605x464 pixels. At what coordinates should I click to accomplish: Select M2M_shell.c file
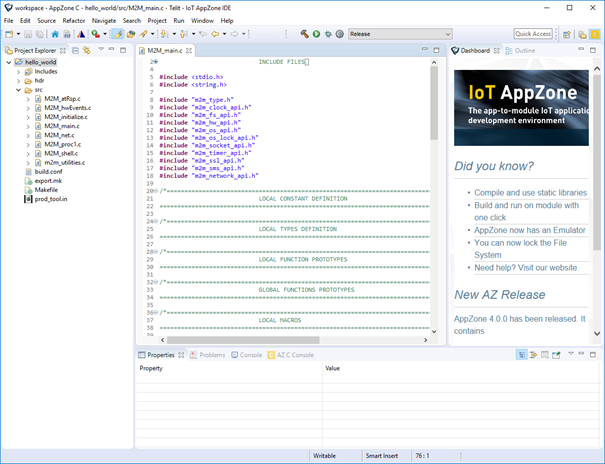[x=61, y=154]
